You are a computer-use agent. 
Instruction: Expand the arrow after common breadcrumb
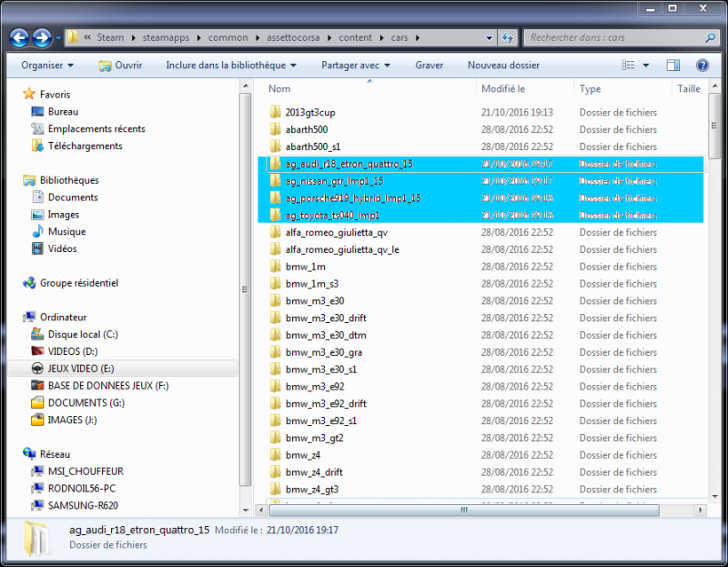pyautogui.click(x=258, y=38)
